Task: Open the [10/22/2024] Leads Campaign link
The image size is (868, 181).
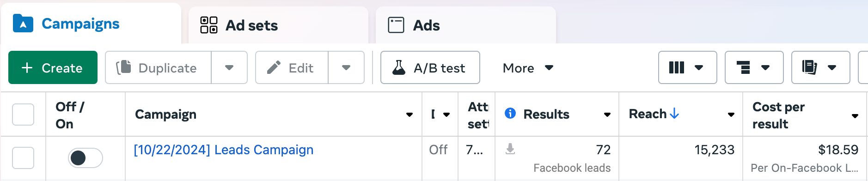Action: (224, 150)
